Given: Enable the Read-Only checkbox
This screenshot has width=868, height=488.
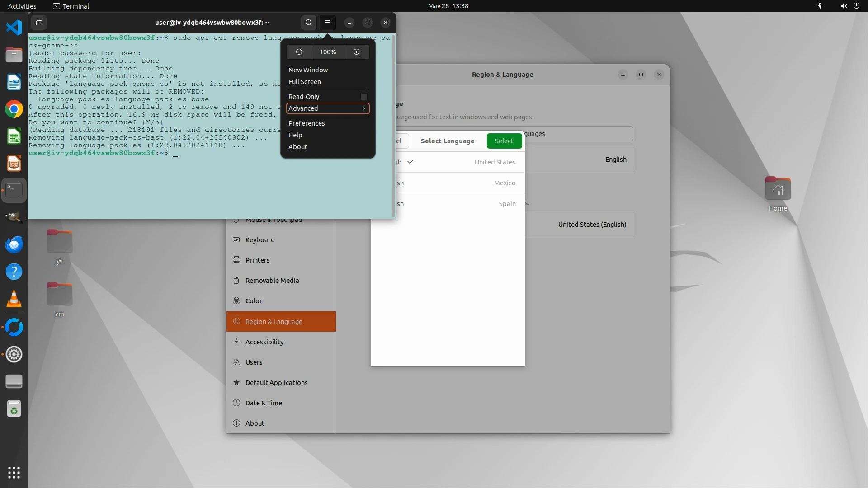Looking at the screenshot, I should (x=363, y=97).
